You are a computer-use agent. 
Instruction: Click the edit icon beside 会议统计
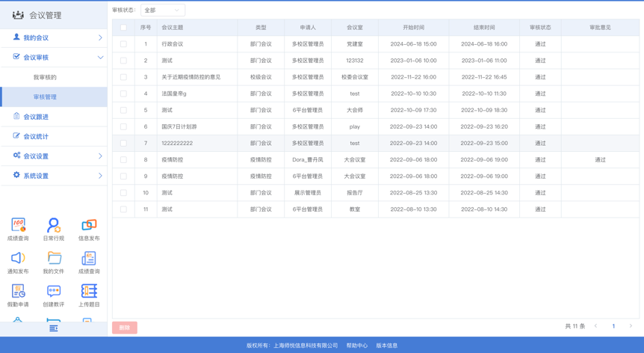point(16,135)
